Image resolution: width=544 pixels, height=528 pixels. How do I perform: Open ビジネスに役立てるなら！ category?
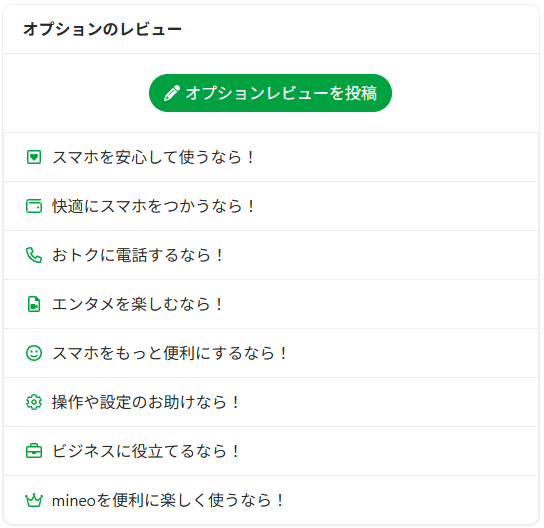click(x=271, y=451)
